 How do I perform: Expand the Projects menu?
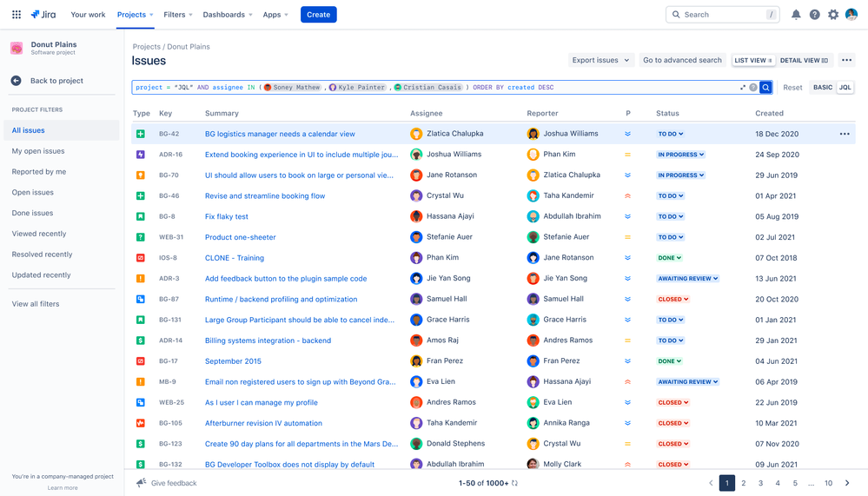click(x=136, y=15)
